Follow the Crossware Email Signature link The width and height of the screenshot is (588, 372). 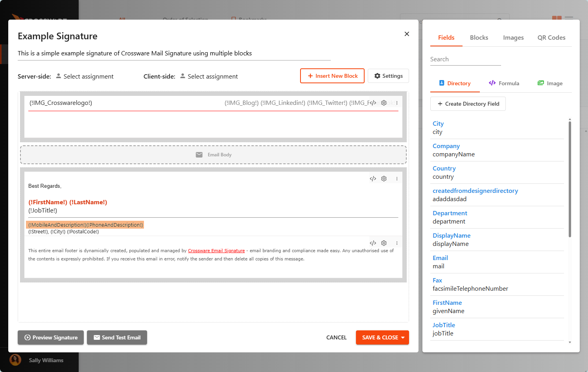[216, 251]
